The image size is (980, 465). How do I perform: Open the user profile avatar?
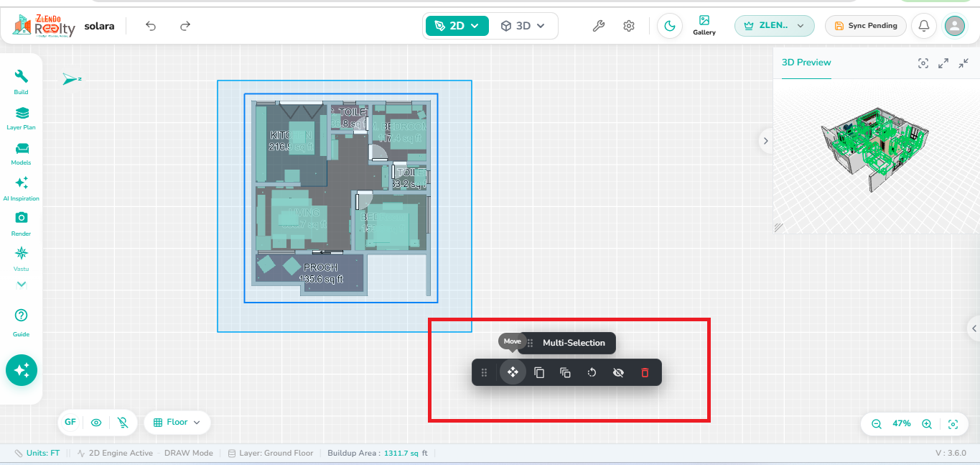[x=955, y=26]
